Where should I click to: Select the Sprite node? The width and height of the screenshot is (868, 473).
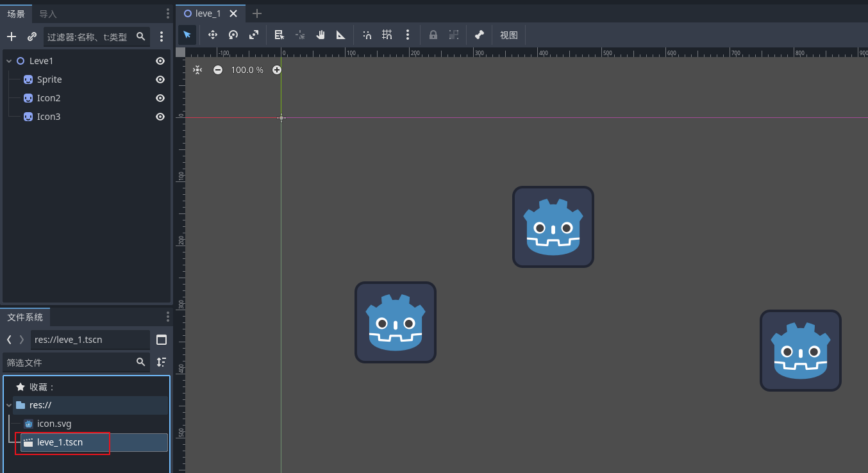pos(49,79)
